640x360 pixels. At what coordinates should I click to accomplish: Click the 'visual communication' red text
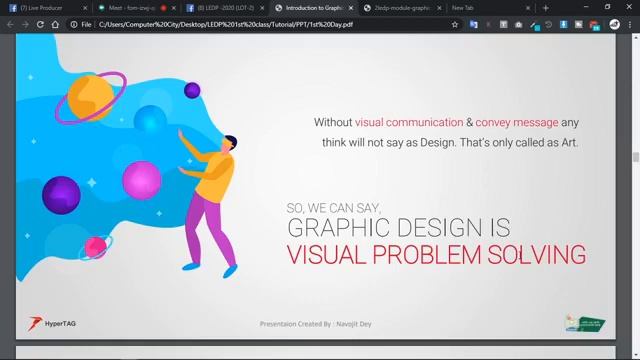point(409,122)
